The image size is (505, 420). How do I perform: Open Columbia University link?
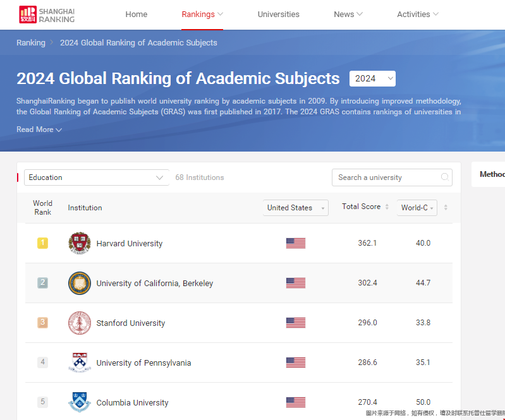click(x=132, y=402)
